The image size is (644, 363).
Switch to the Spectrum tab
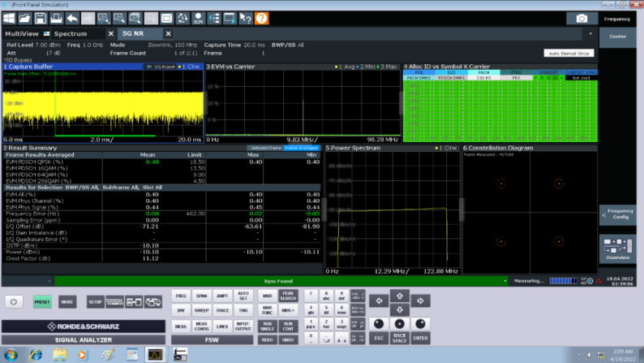pos(71,33)
